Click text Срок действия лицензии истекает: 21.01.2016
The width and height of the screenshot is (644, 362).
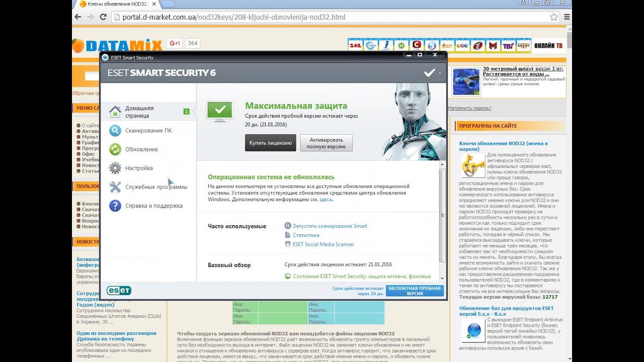(338, 264)
